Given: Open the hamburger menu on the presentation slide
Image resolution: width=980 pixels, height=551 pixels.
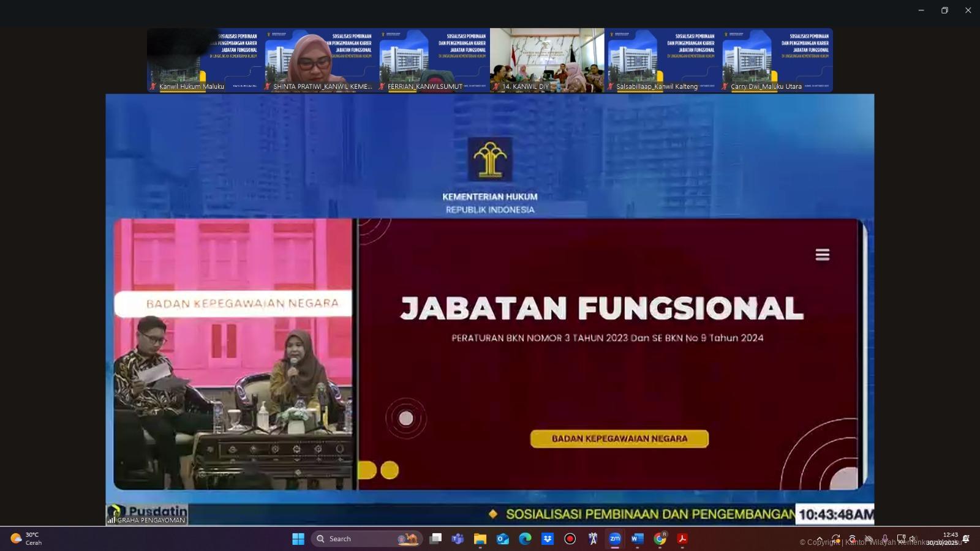Looking at the screenshot, I should [822, 255].
